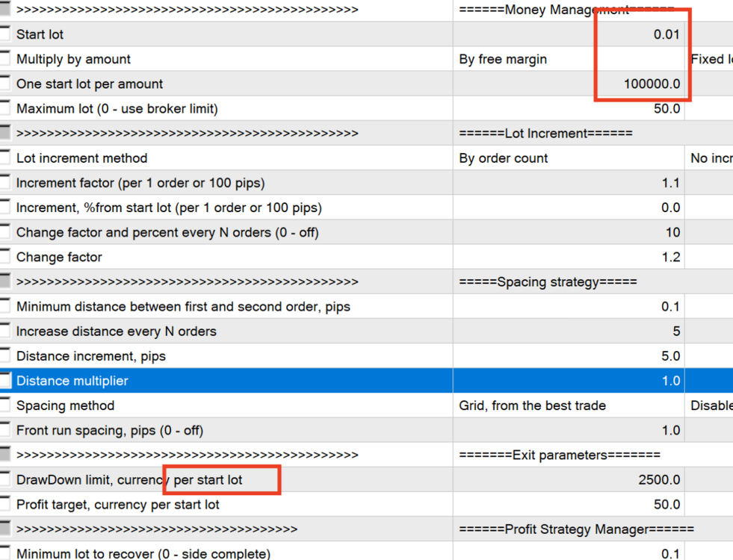Select 'Increment, %from start lot' parameter label

coord(169,208)
